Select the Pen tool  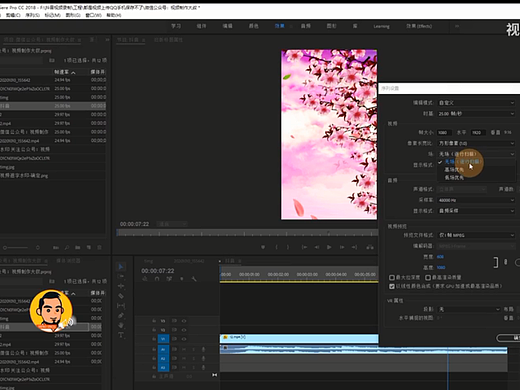point(121,315)
